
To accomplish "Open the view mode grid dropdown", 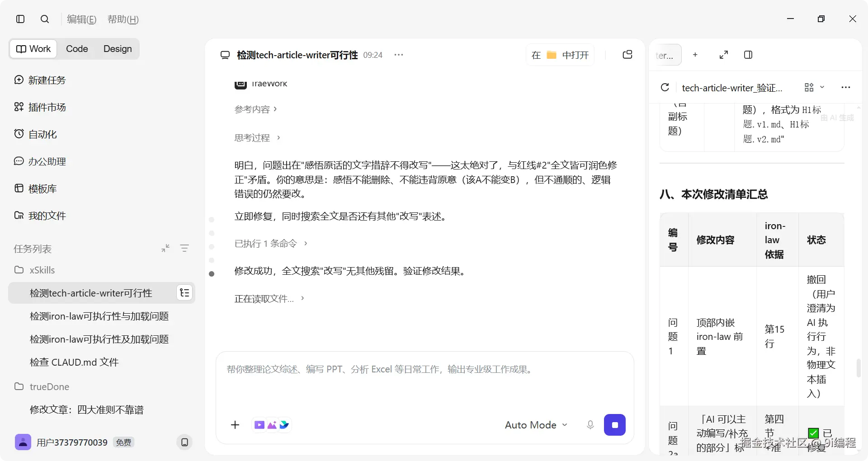I will 814,87.
